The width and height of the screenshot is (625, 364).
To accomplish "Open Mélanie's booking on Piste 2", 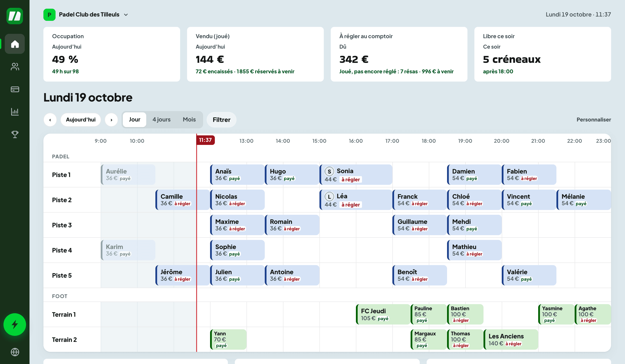I will pos(584,200).
